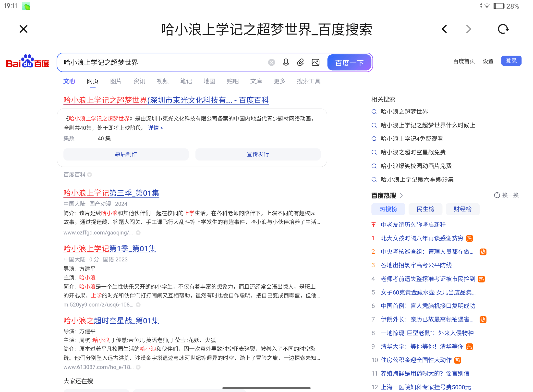Viewport: 533px width, 392px height.
Task: Click the 登录 login button
Action: 511,61
